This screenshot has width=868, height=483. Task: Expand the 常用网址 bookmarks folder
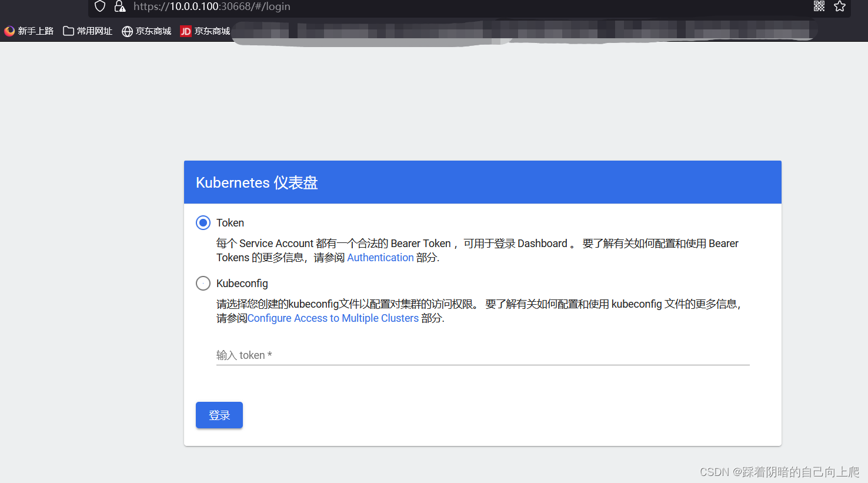(87, 31)
